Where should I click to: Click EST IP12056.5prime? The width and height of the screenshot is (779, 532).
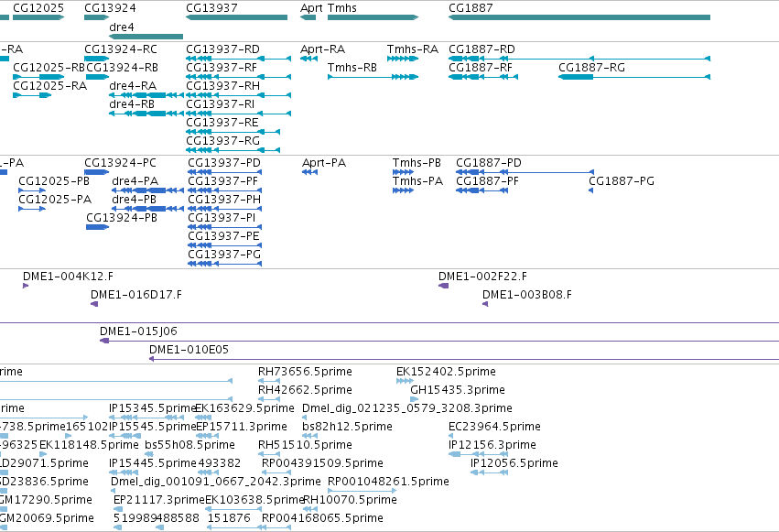pyautogui.click(x=490, y=472)
